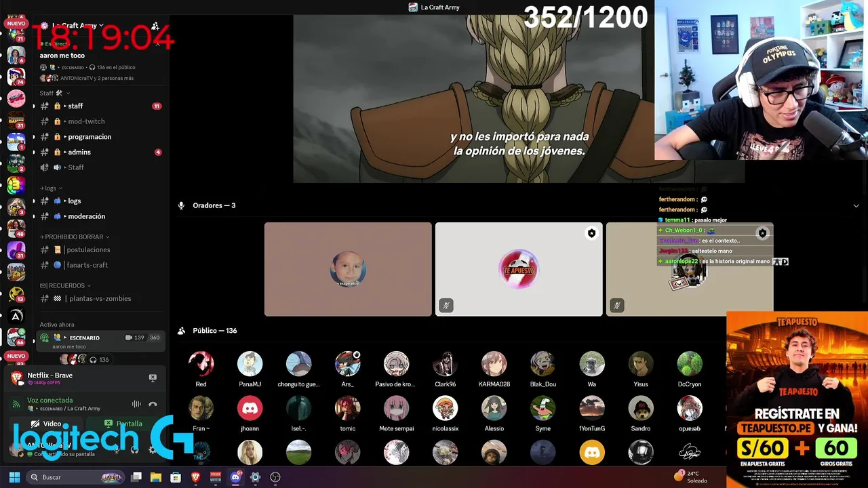Open the plantas-vs-zombies channel
Viewport: 868px width, 488px height.
click(x=100, y=298)
